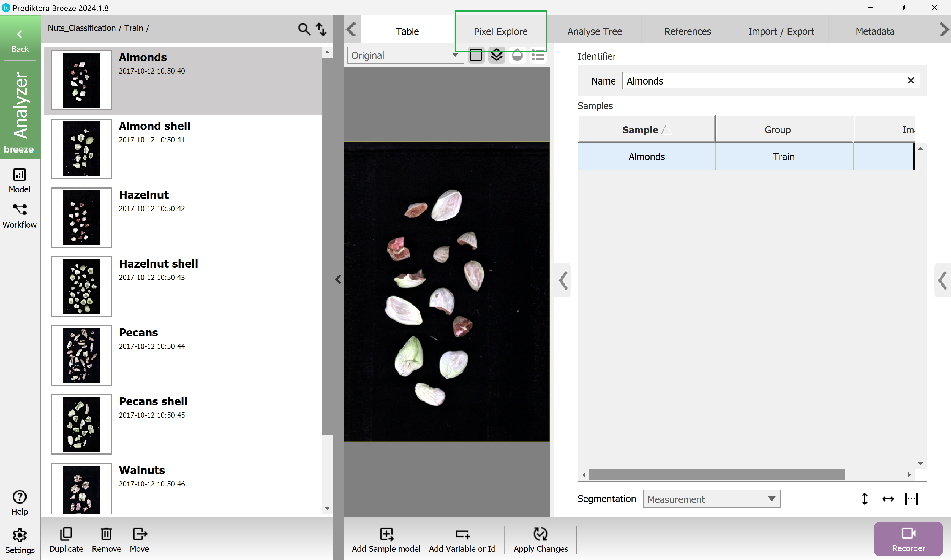Screen dimensions: 951x560
Task: Click the width spacing measurement icon
Action: [x=912, y=499]
